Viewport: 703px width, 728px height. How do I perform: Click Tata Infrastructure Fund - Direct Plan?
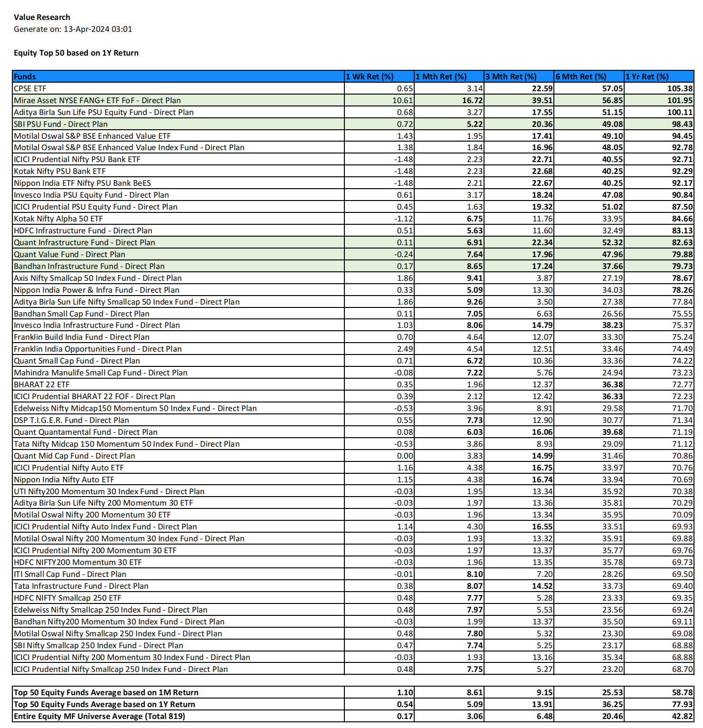[81, 586]
